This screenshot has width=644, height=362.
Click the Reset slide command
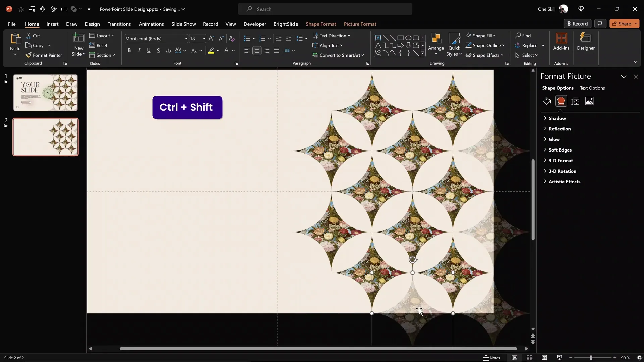[x=98, y=45]
